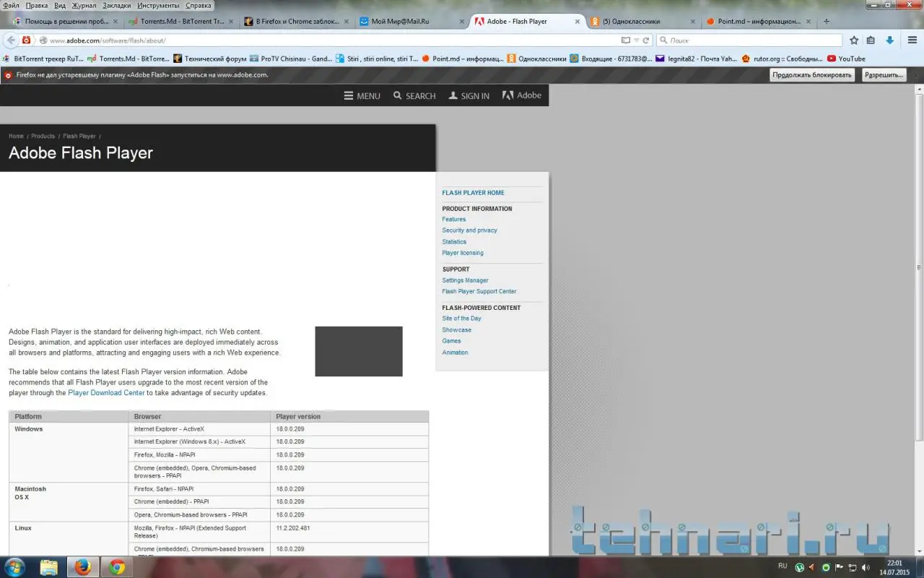Open the Одноклассники bookmark in bookmarks bar
This screenshot has height=578, width=924.
[x=536, y=59]
